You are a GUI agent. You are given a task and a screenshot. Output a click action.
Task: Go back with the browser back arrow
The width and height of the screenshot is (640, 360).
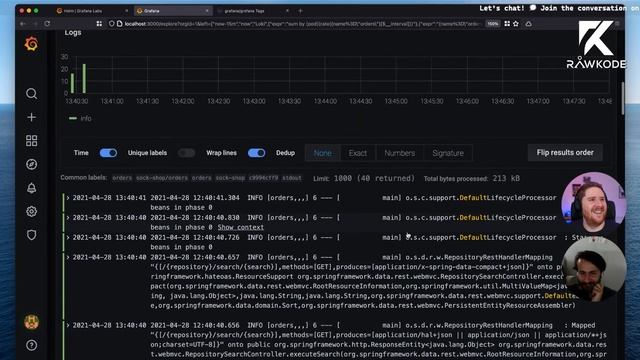[x=22, y=24]
